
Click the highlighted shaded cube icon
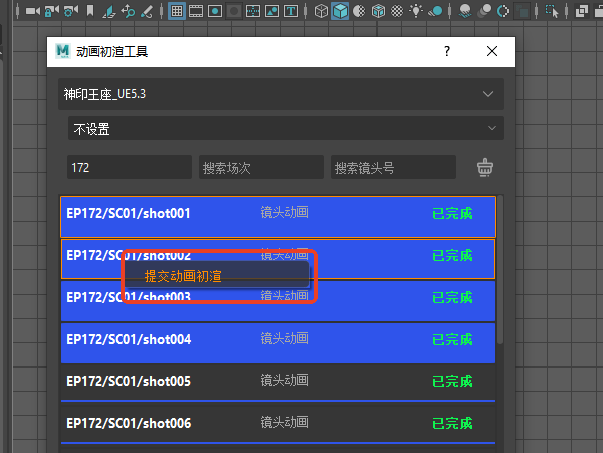pos(340,12)
